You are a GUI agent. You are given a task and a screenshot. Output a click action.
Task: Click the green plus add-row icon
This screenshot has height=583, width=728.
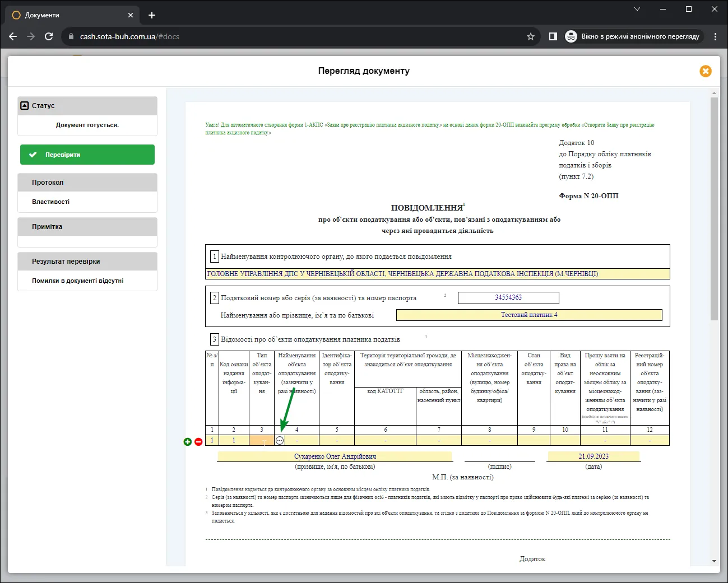tap(188, 442)
